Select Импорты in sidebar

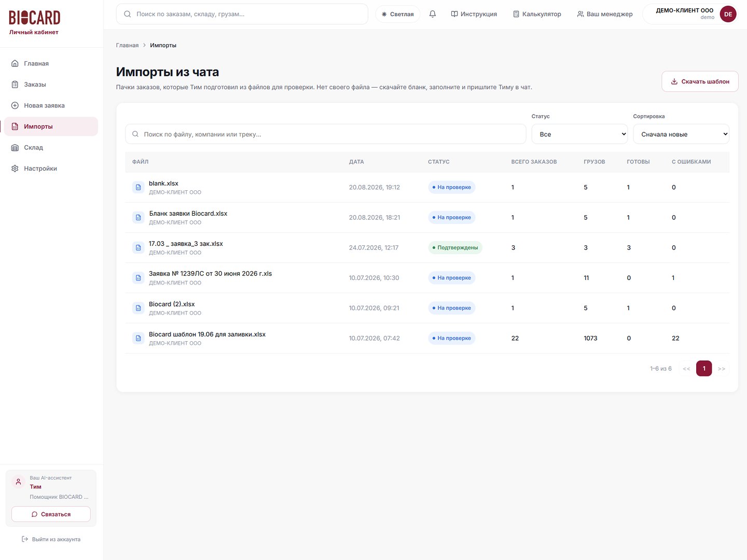[x=51, y=127]
